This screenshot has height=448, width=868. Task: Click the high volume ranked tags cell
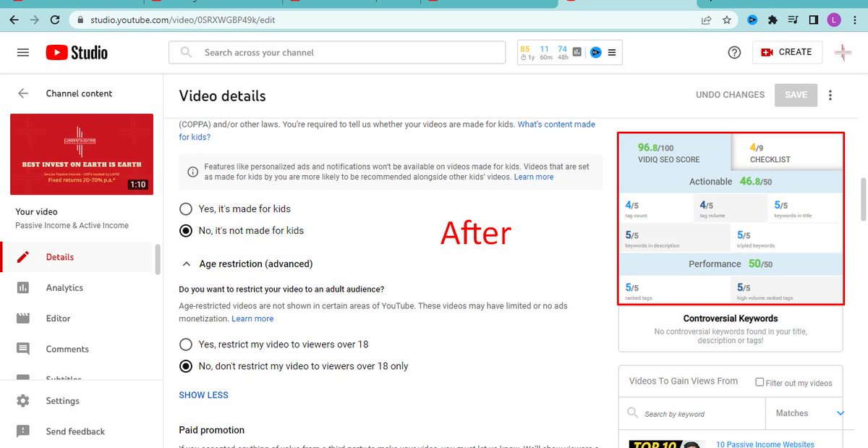coord(787,290)
